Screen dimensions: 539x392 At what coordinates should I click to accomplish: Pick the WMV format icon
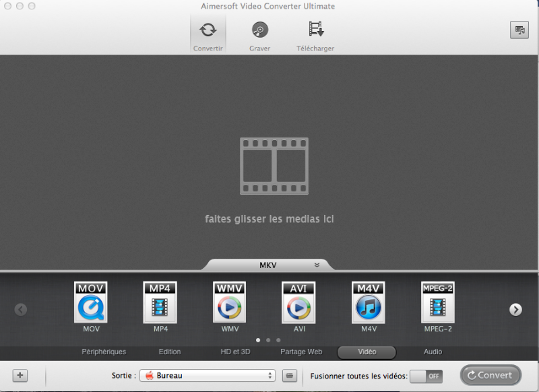(x=230, y=302)
